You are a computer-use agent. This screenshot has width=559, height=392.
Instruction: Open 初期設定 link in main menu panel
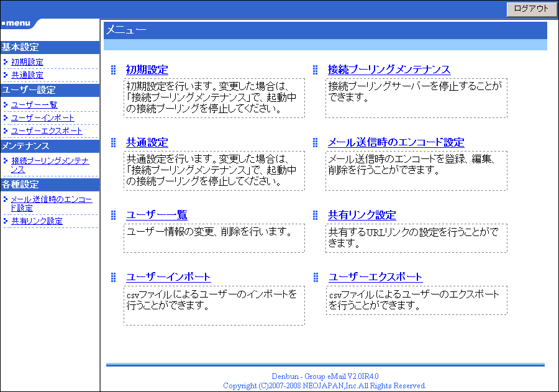(147, 70)
